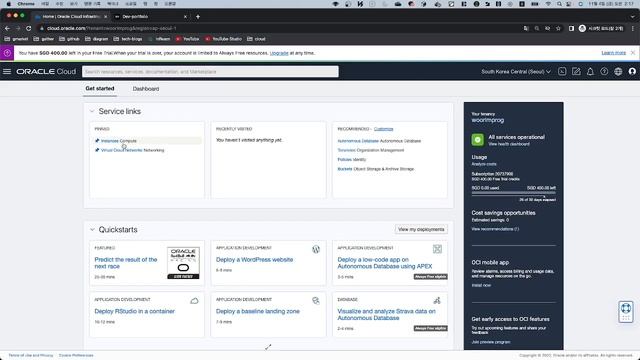Click View recommendations link
The image size is (640, 360).
point(495,229)
